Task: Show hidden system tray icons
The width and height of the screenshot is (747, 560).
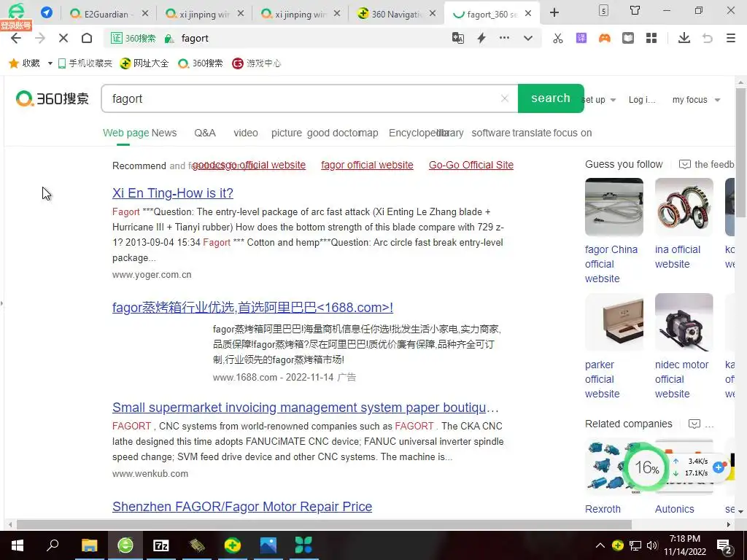Action: [x=600, y=545]
